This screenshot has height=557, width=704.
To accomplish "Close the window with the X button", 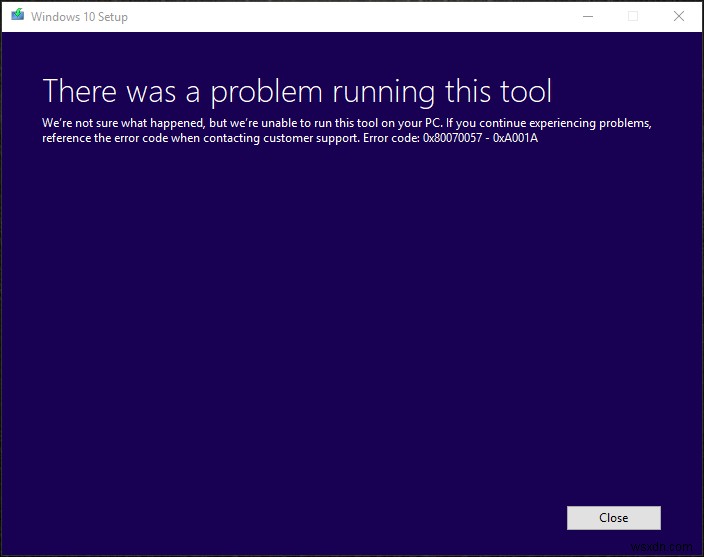I will coord(678,17).
